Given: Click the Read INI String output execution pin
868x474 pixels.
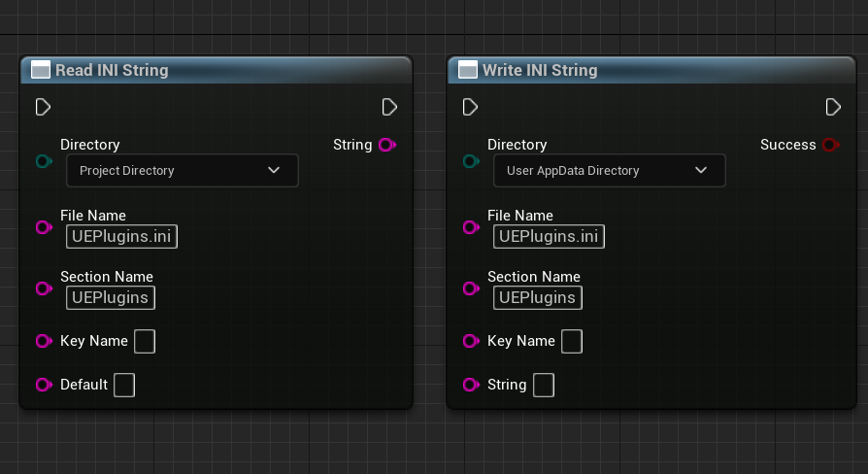Looking at the screenshot, I should (x=389, y=107).
